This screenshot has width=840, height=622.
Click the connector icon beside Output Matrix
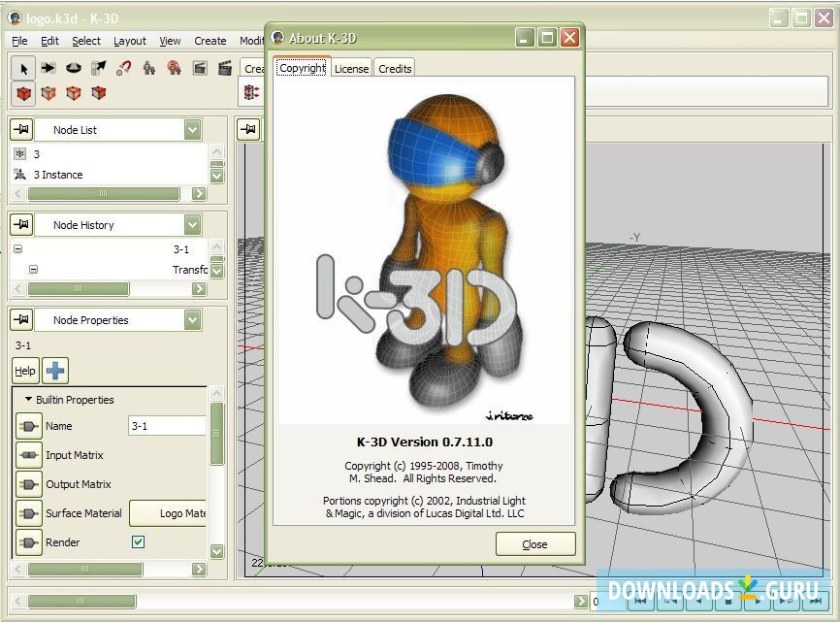click(x=29, y=485)
